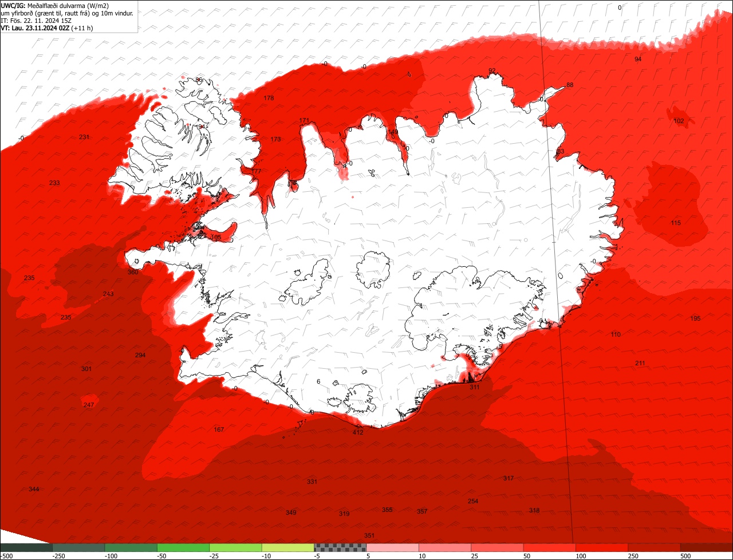Click the -500 to -250 dark green legend swatch
The image size is (733, 560).
pyautogui.click(x=26, y=547)
